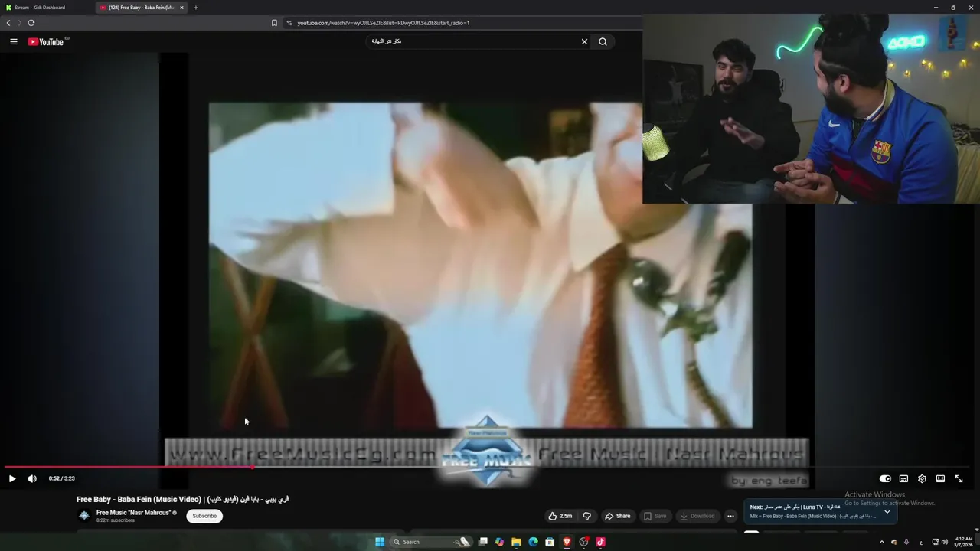Open a new browser tab
This screenshot has width=980, height=551.
click(x=195, y=8)
